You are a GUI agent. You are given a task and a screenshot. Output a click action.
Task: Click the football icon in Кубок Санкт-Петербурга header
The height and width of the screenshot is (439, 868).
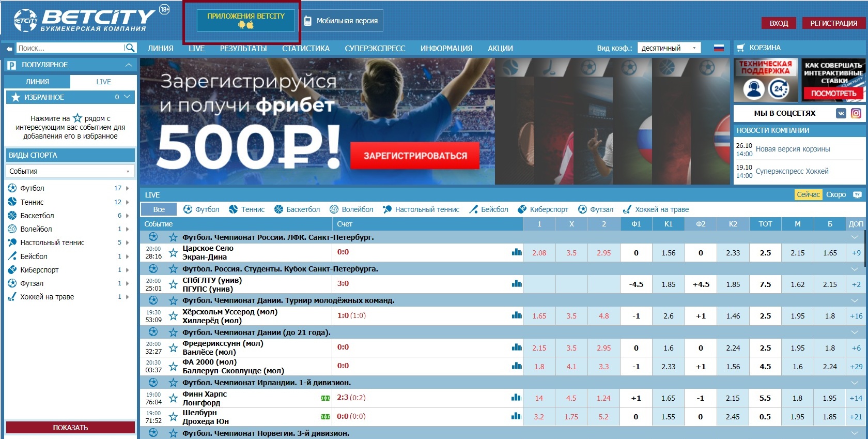tap(153, 269)
